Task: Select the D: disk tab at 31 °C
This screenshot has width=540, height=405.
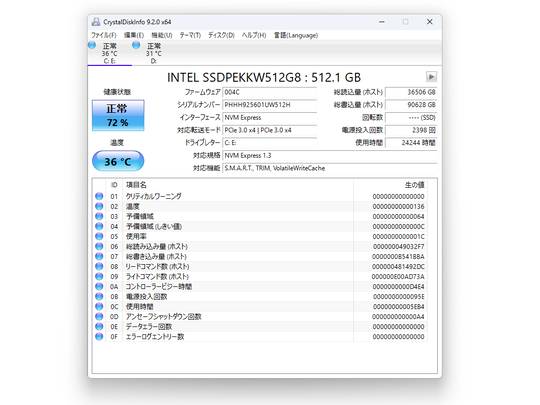Action: point(153,53)
